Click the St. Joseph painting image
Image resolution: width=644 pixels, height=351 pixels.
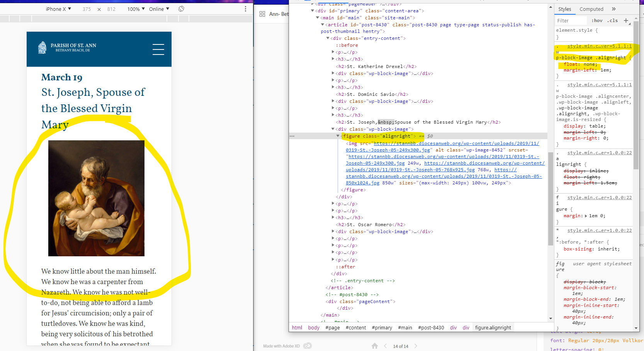click(x=96, y=198)
